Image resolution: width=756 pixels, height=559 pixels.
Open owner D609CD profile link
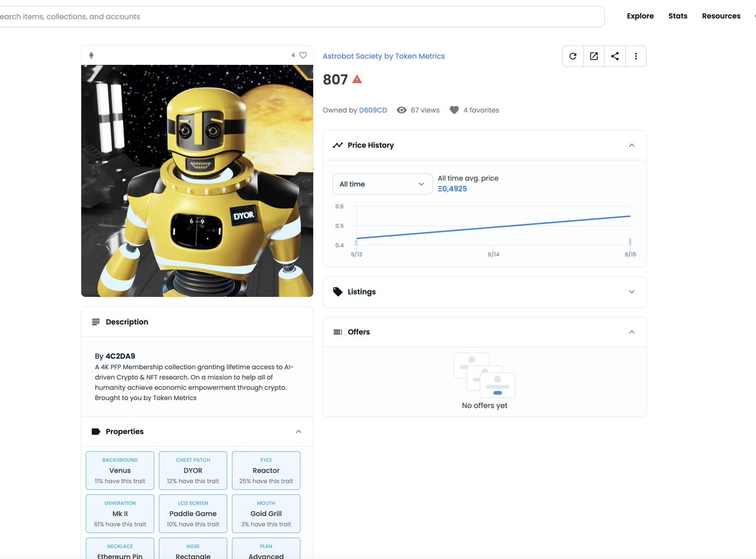point(373,110)
